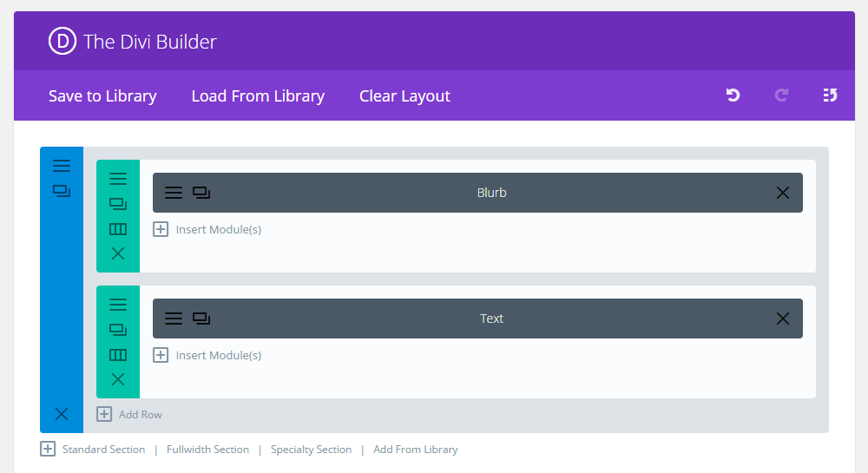Add a Specialty Section

pos(311,450)
